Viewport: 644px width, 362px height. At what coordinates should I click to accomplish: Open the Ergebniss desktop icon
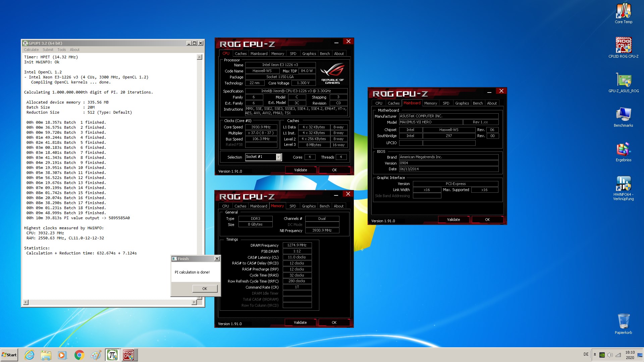pos(624,152)
